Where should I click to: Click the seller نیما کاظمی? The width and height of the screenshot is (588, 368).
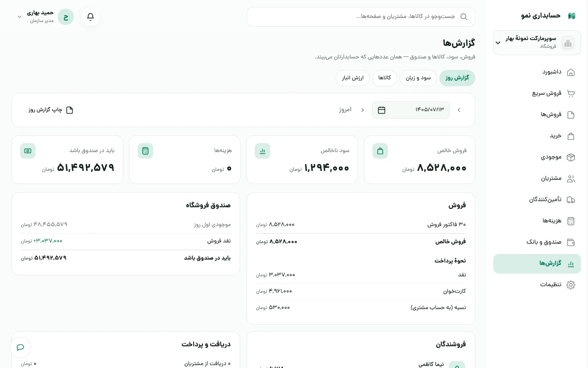tap(431, 364)
